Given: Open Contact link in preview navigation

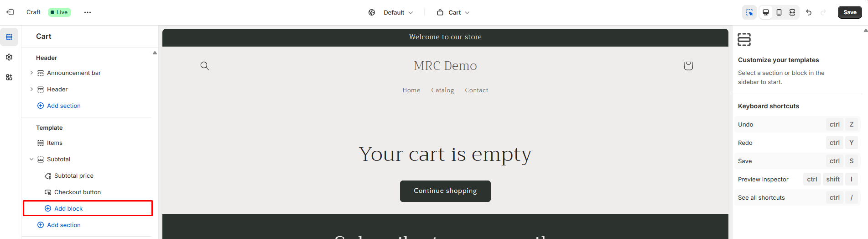Looking at the screenshot, I should point(476,90).
